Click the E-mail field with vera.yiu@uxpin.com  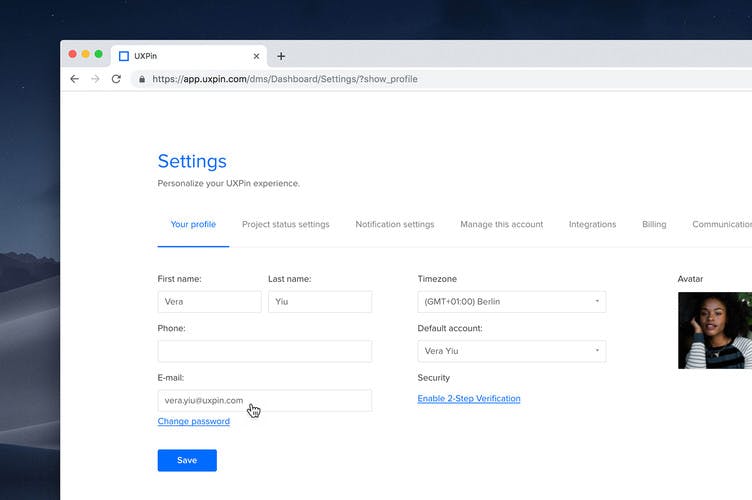click(265, 400)
